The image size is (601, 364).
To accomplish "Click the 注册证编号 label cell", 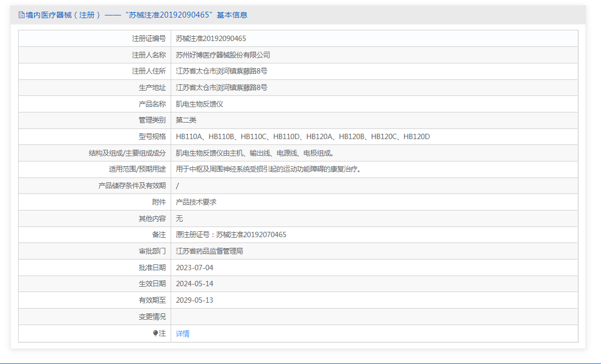I will (95, 39).
